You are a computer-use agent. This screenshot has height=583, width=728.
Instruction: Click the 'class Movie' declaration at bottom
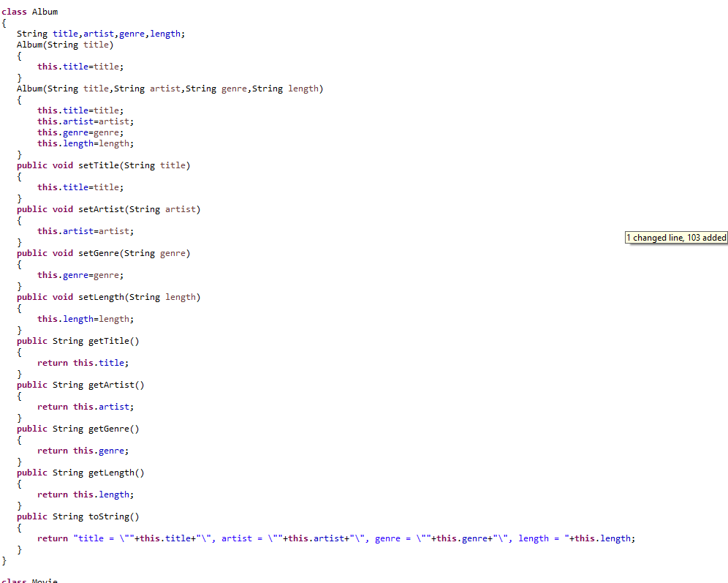click(31, 580)
